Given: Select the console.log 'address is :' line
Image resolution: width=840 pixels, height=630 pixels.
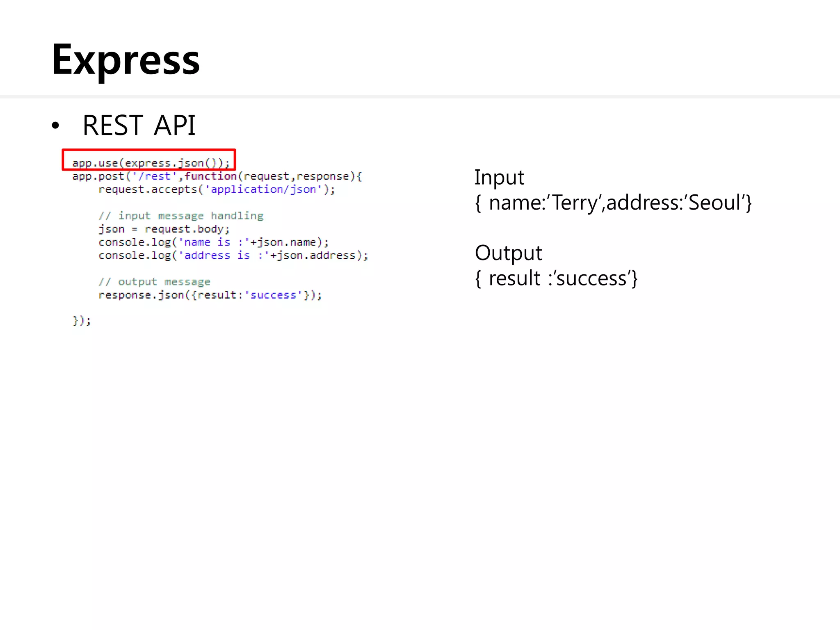Looking at the screenshot, I should point(233,256).
